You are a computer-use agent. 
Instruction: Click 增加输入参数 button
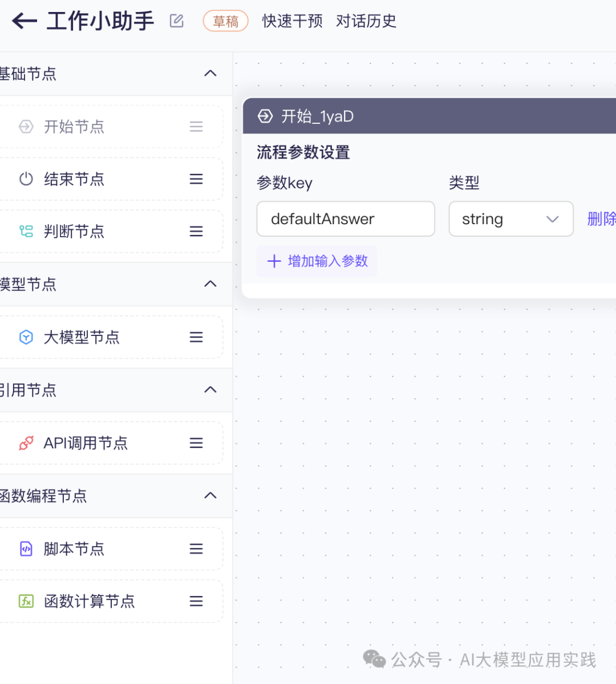(317, 261)
